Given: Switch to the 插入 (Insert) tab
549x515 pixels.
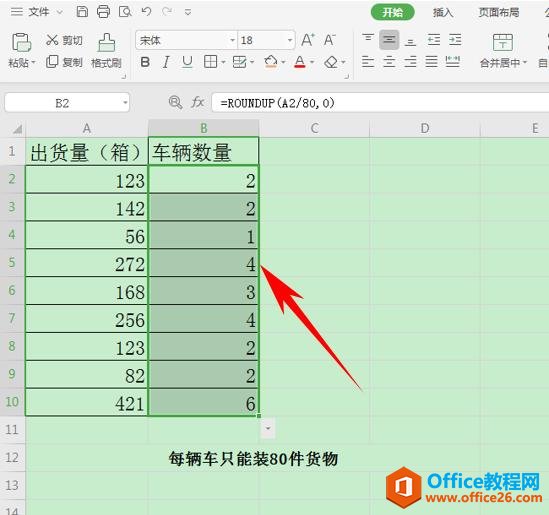Looking at the screenshot, I should coord(443,13).
